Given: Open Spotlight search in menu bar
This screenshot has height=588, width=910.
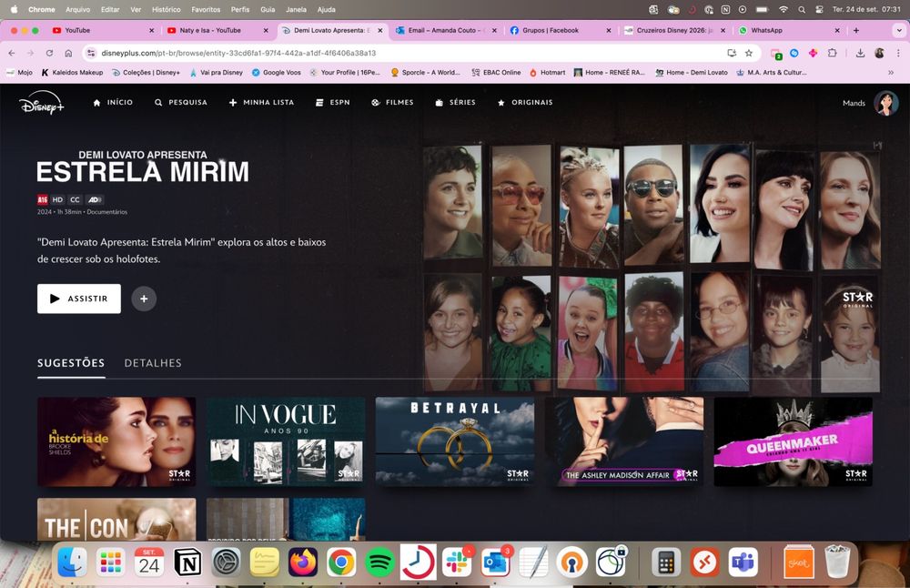Looking at the screenshot, I should [802, 9].
